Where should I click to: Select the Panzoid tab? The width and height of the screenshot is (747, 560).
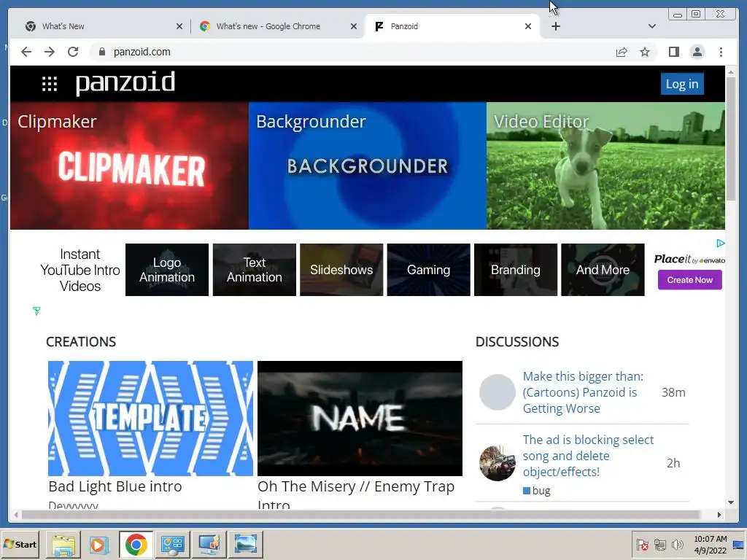452,26
